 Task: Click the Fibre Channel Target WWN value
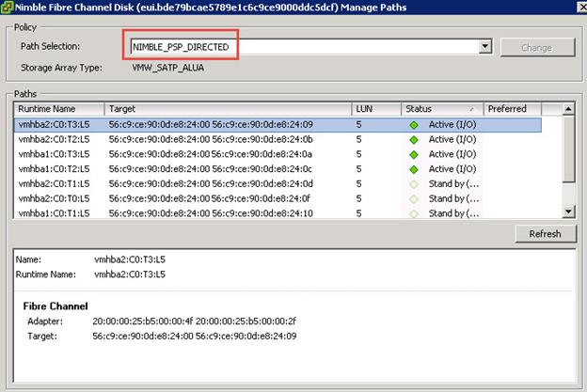(195, 336)
